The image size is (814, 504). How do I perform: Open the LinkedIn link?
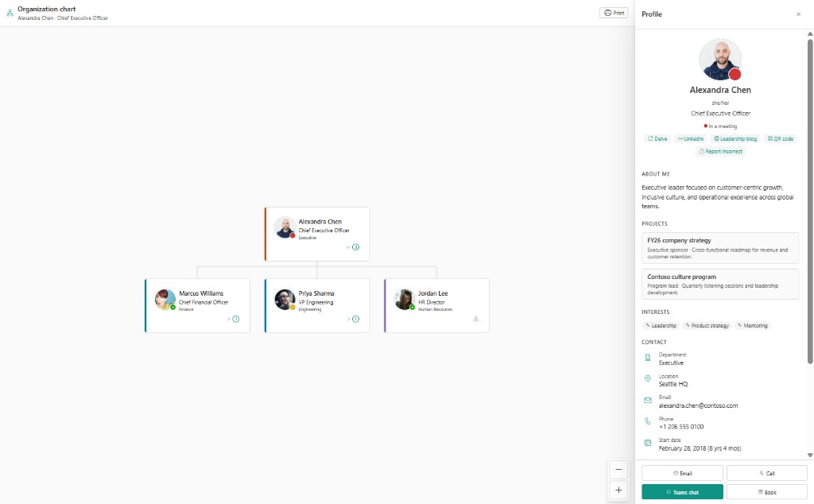[691, 138]
